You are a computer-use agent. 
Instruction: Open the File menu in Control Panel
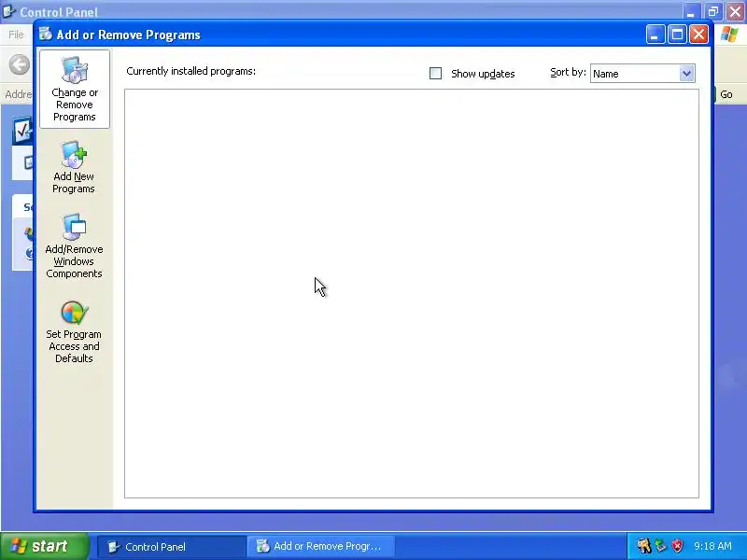click(x=16, y=35)
